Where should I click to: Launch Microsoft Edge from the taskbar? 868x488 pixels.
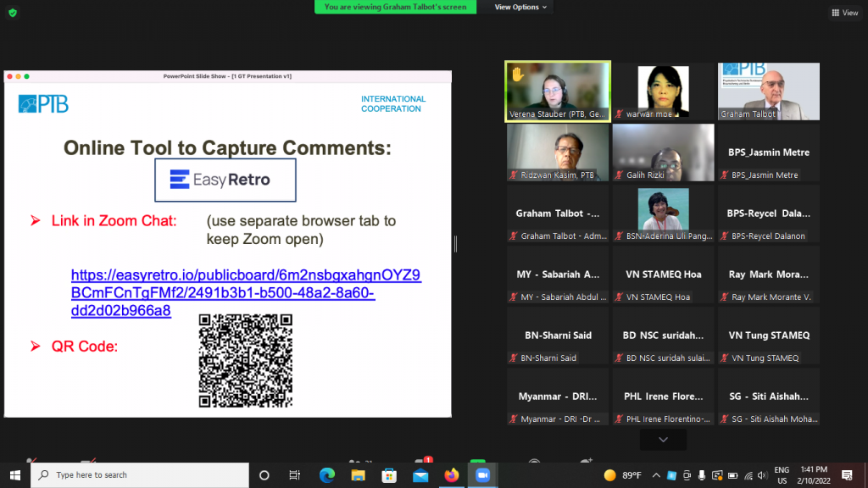click(x=327, y=474)
